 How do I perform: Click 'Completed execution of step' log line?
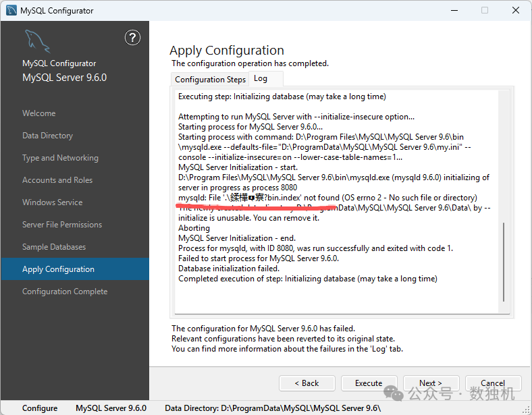308,279
